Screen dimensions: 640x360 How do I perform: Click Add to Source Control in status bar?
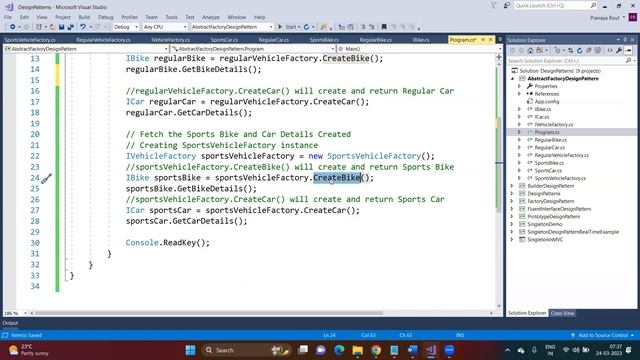603,335
